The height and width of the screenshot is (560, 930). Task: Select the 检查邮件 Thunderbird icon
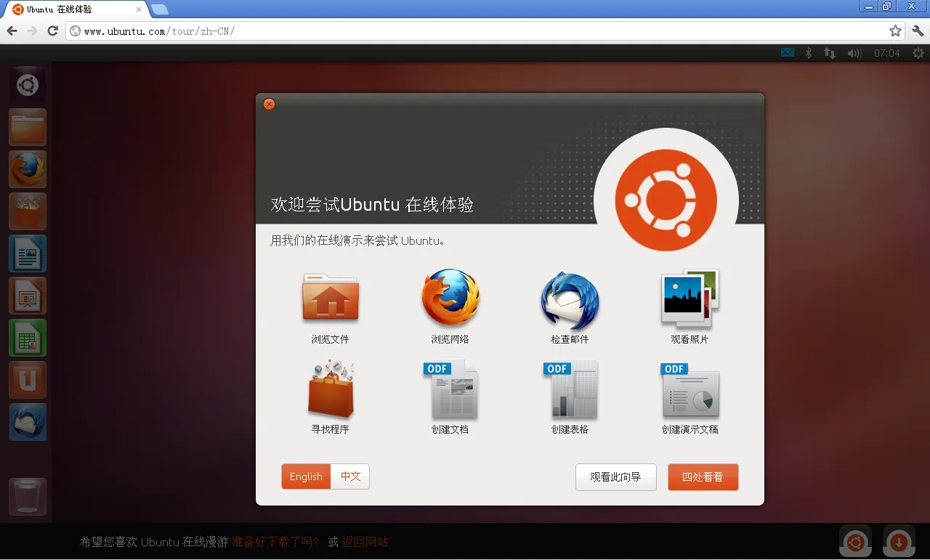569,298
